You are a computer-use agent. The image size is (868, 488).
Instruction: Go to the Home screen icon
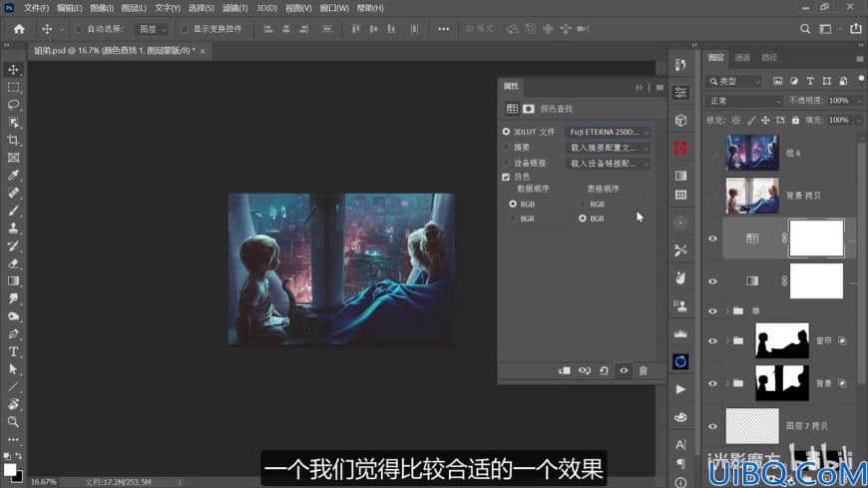pos(19,29)
